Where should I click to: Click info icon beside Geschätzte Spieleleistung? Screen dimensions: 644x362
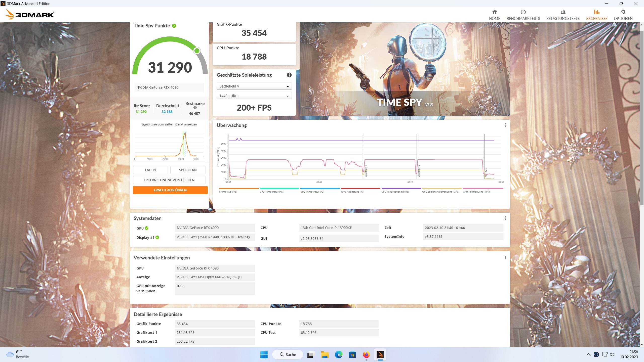pos(289,75)
